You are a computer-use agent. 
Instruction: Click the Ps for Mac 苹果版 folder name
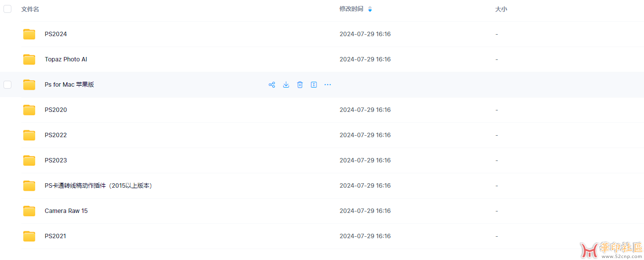pyautogui.click(x=69, y=85)
